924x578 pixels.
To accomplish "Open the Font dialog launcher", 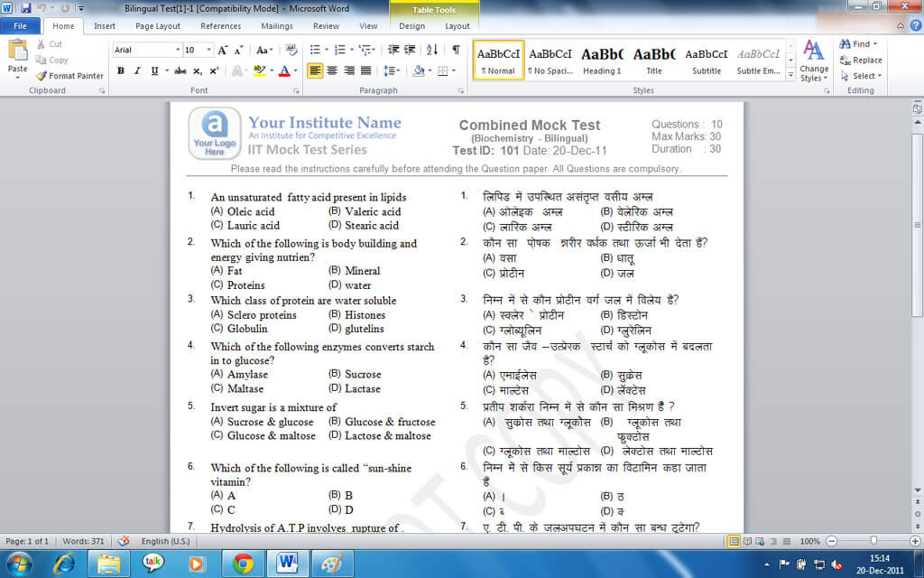I will tap(296, 91).
